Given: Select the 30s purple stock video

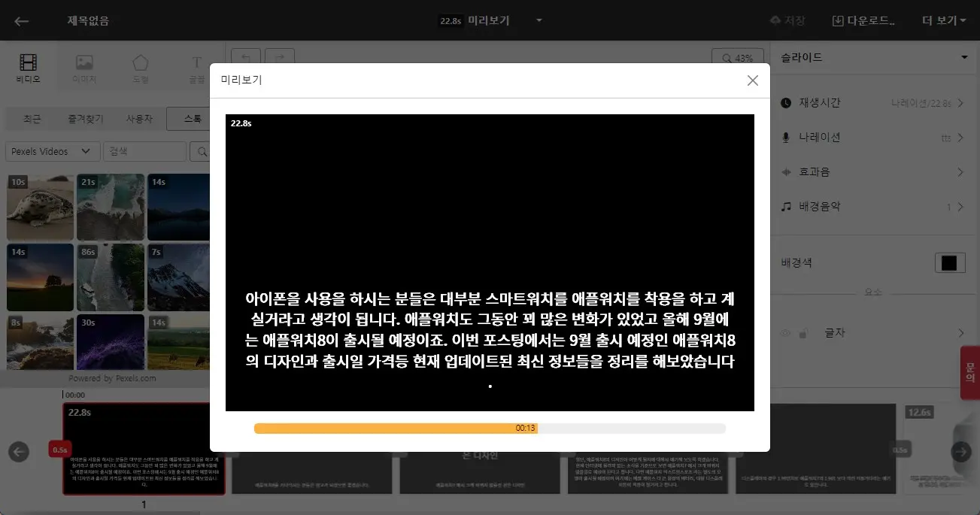Looking at the screenshot, I should coord(111,342).
